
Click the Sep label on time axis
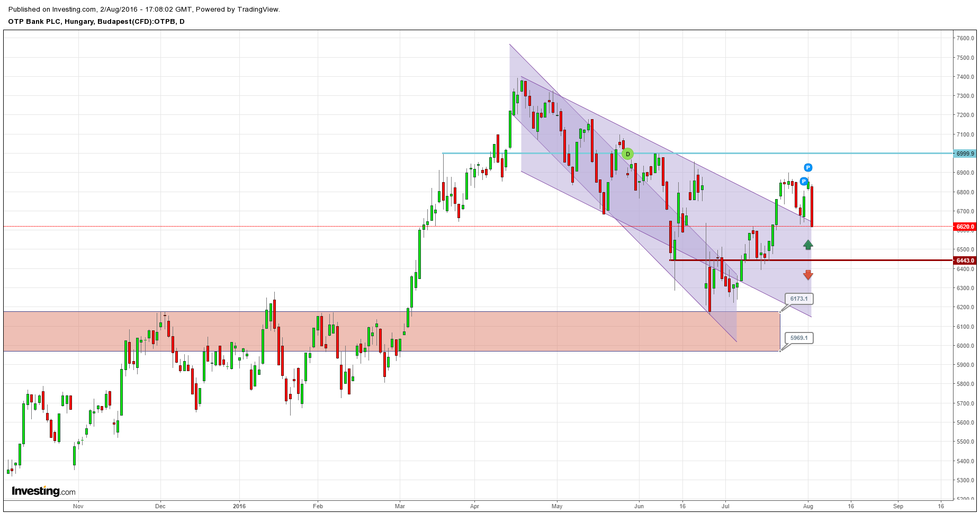click(898, 506)
